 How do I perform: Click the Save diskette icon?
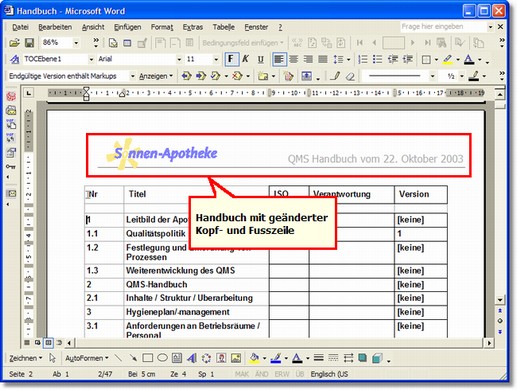pos(29,43)
